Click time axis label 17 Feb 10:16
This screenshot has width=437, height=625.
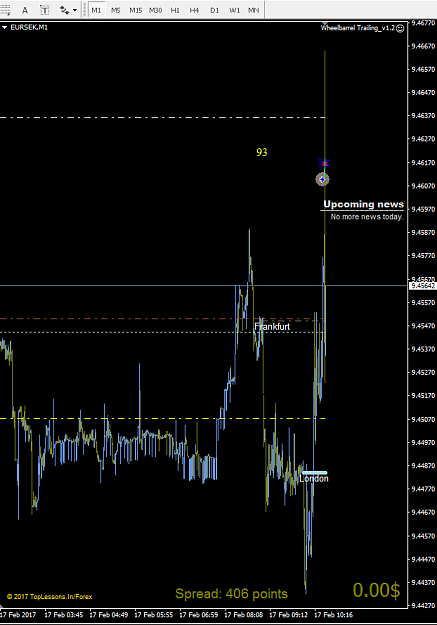[334, 615]
